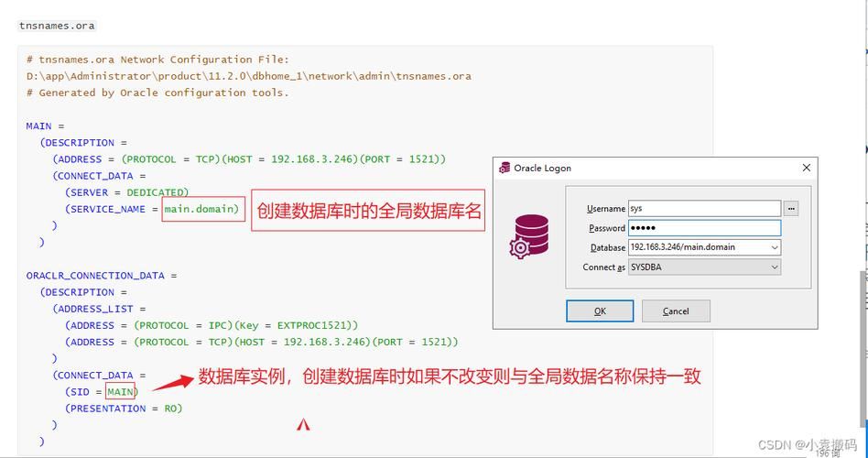Viewport: 868px width, 458px height.
Task: Click the 'EXTPROC1521' IPC address line
Action: click(x=212, y=325)
